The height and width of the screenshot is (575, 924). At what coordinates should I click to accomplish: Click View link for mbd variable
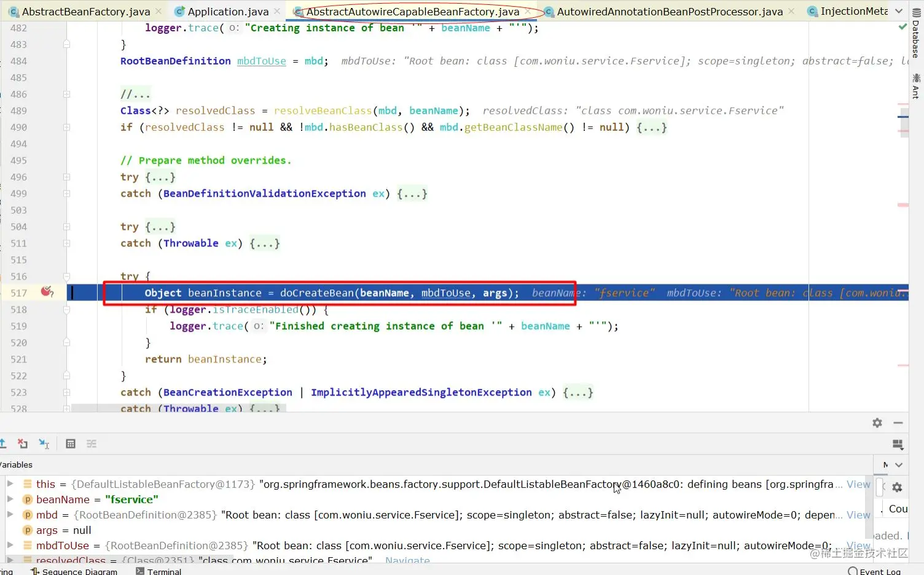tap(858, 515)
